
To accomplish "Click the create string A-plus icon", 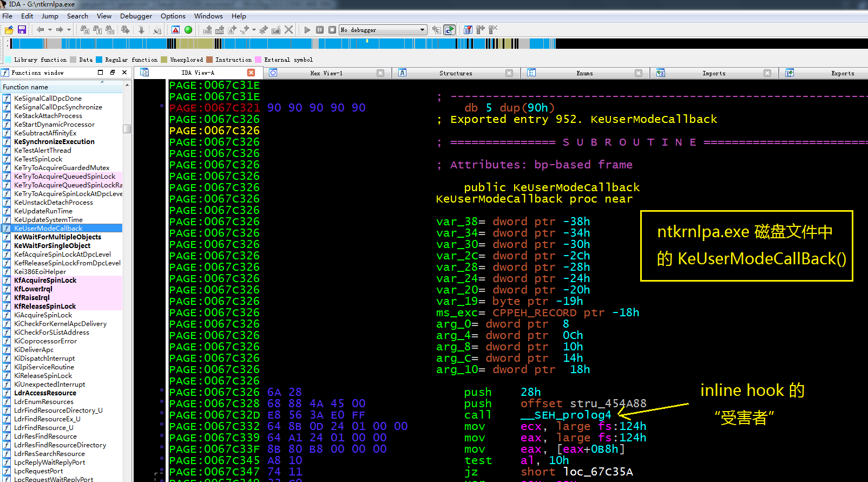I will click(x=232, y=30).
